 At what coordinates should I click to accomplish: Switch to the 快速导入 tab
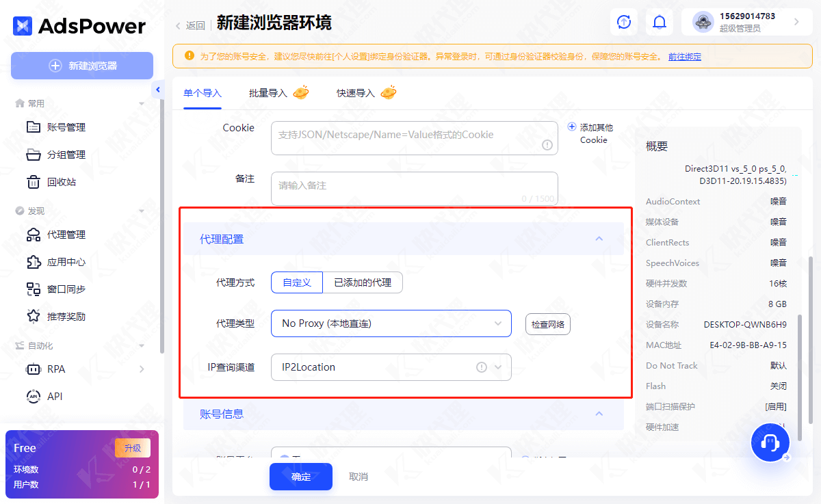point(356,93)
